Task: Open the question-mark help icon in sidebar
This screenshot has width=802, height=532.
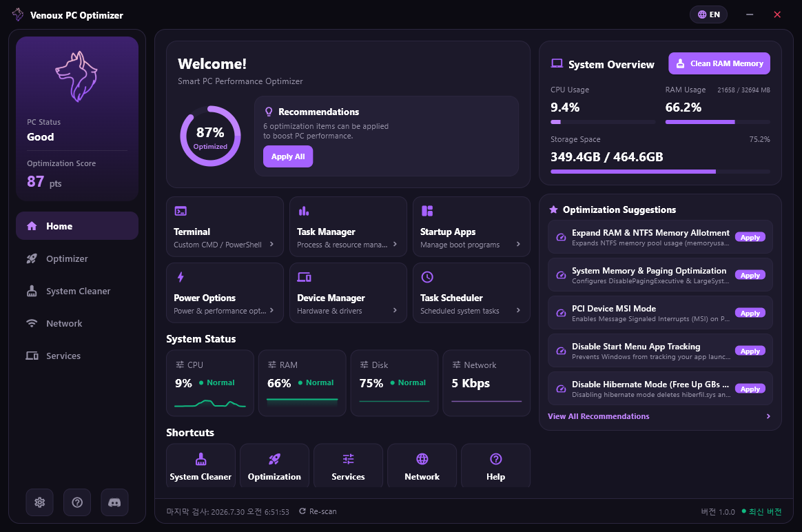Action: pyautogui.click(x=77, y=502)
